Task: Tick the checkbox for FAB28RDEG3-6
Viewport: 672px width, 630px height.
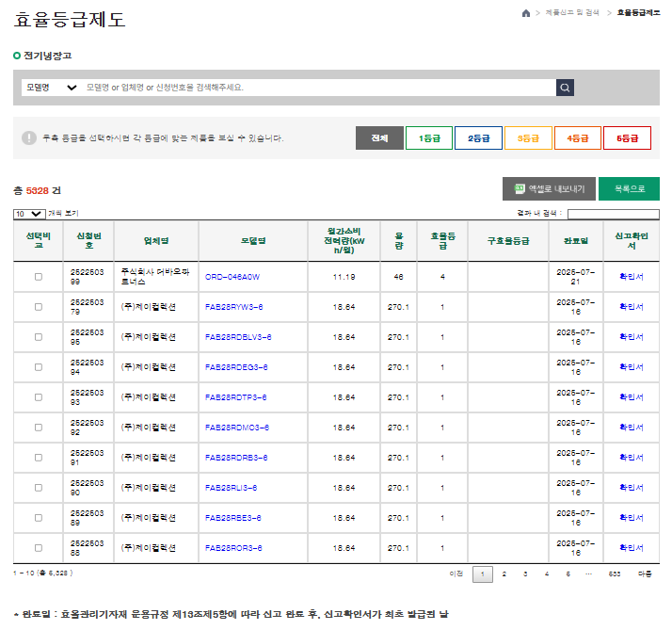Action: pyautogui.click(x=39, y=367)
